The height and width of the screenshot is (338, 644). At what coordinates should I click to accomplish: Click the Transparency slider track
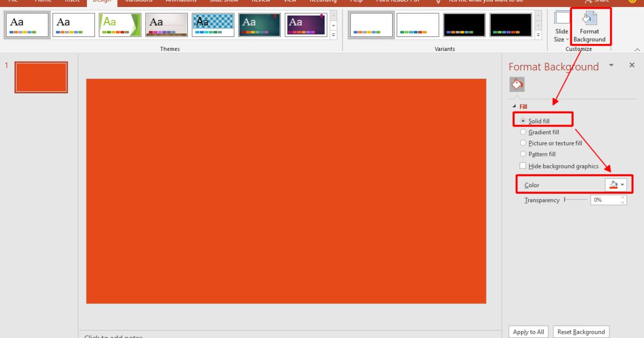(x=576, y=200)
